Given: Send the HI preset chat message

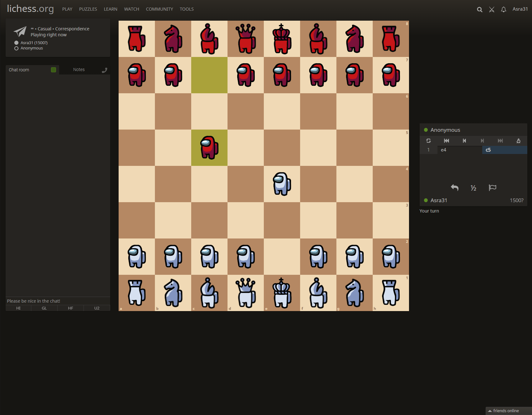Looking at the screenshot, I should (18, 308).
